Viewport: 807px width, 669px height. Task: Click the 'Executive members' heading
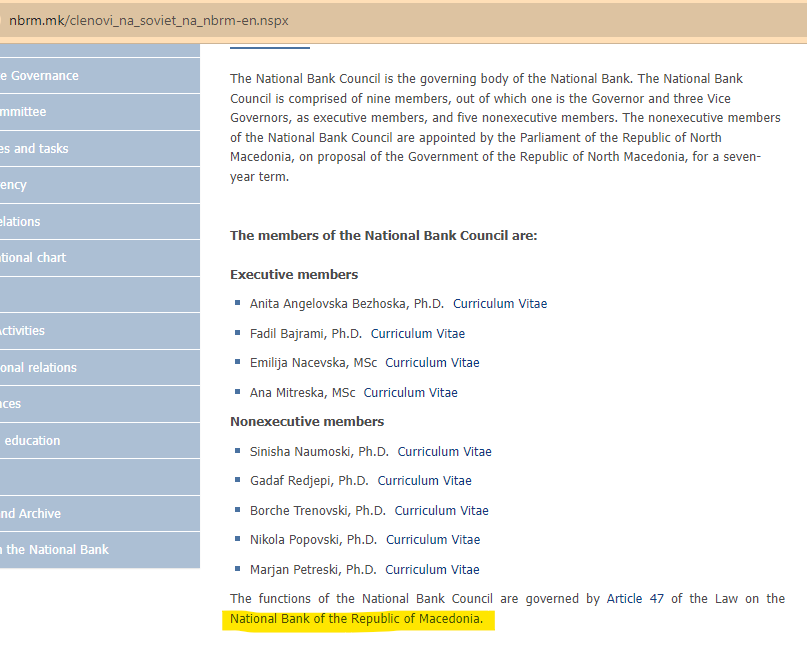click(x=294, y=275)
